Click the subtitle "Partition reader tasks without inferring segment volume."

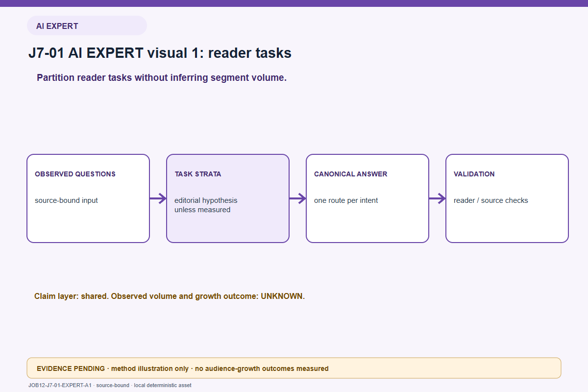[162, 77]
